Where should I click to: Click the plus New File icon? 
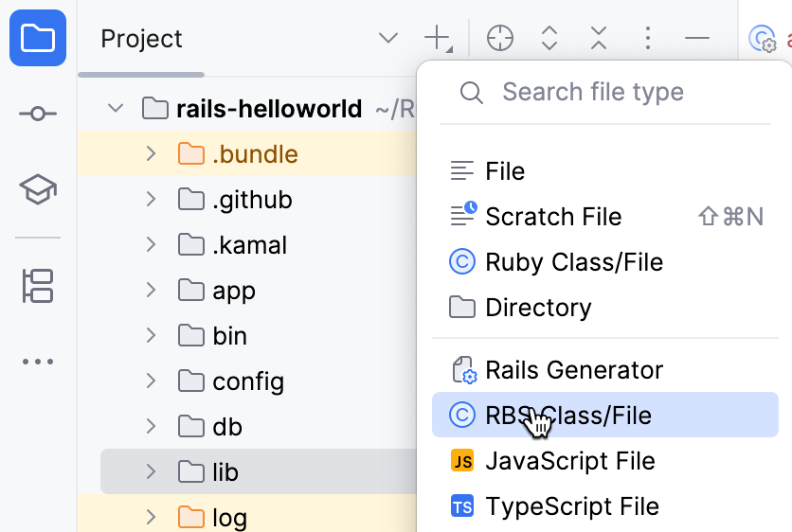[x=437, y=39]
